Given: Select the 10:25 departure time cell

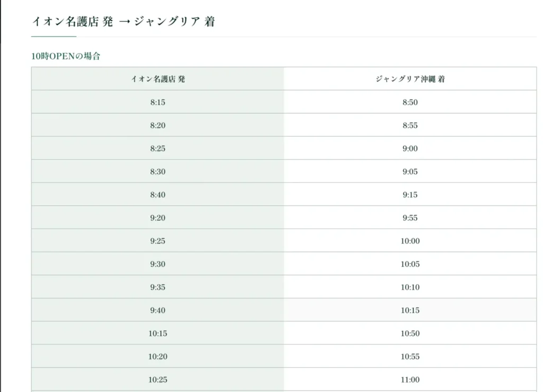Looking at the screenshot, I should point(157,379).
